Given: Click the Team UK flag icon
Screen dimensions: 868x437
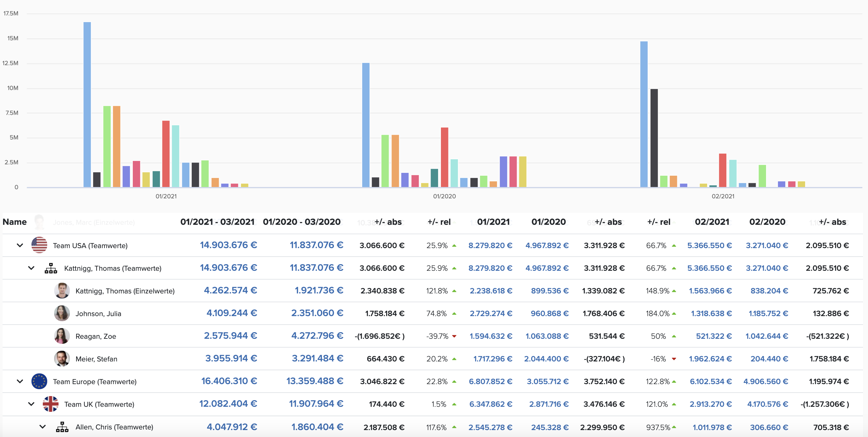Looking at the screenshot, I should click(51, 404).
